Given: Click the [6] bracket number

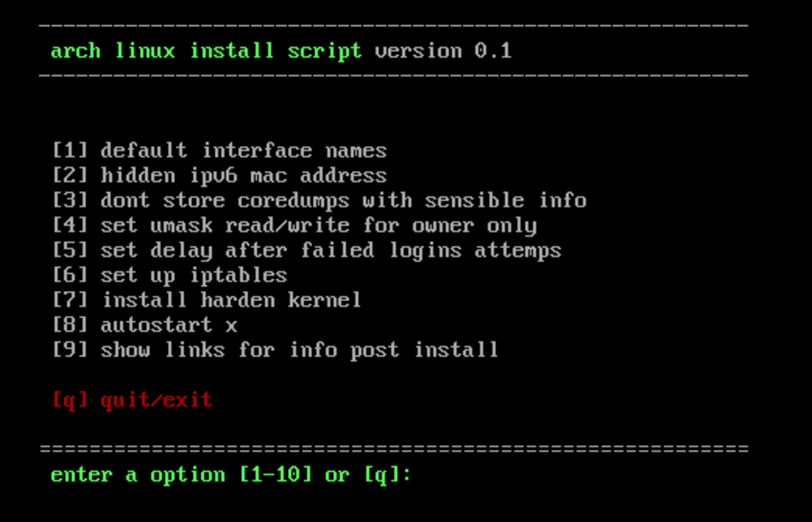Looking at the screenshot, I should 69,275.
